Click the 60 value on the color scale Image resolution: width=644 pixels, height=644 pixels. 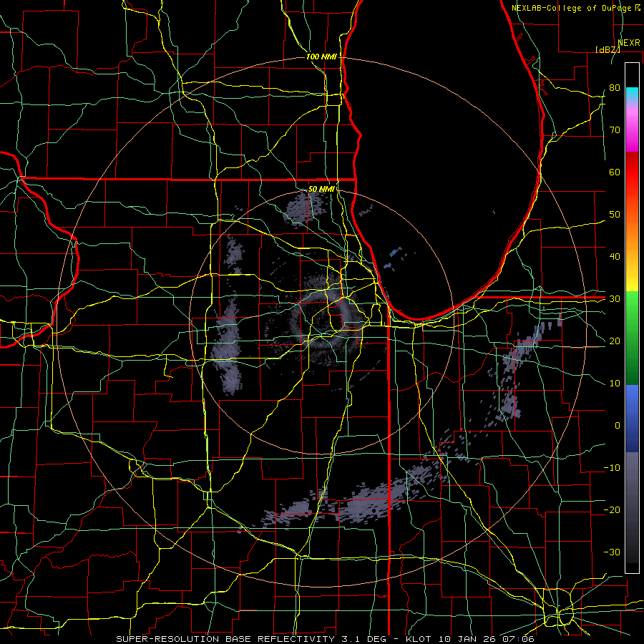click(x=615, y=172)
